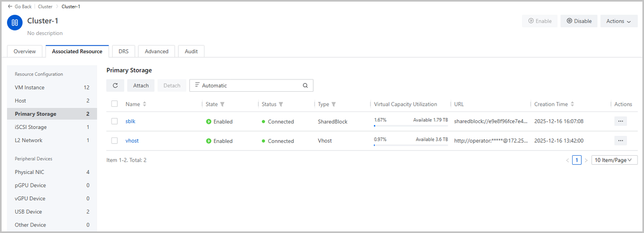Click the sblk capacity utilization bar
The width and height of the screenshot is (644, 233).
click(411, 126)
